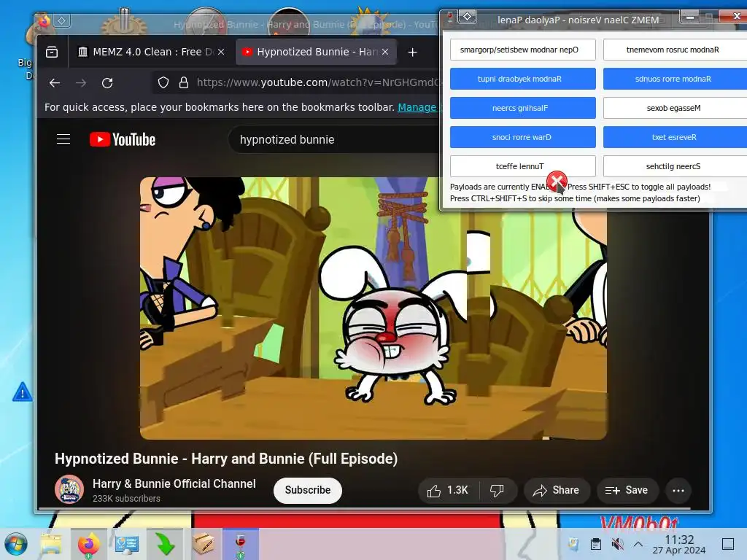Switch to MEMZ 4.0 Clean tab

pos(145,52)
